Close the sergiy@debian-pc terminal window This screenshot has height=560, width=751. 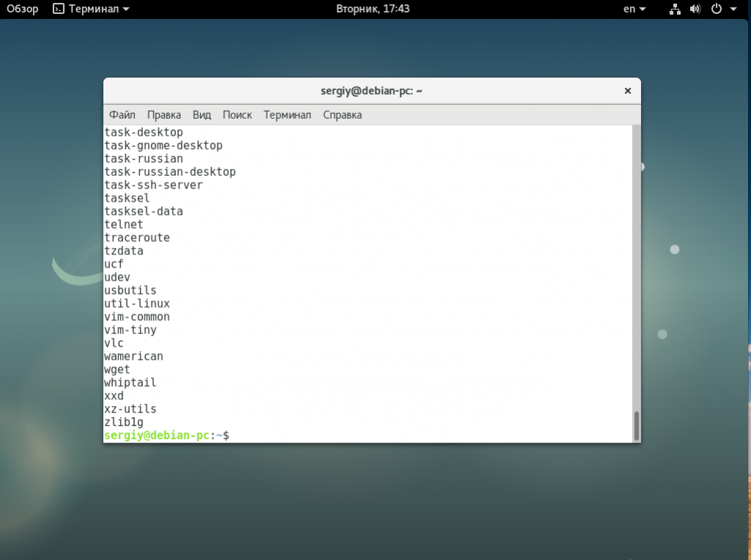click(x=627, y=91)
